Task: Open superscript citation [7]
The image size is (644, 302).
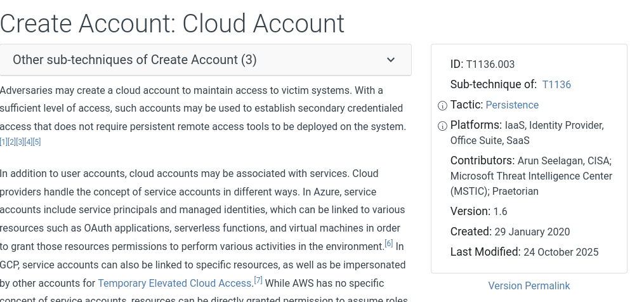Action: (258, 280)
